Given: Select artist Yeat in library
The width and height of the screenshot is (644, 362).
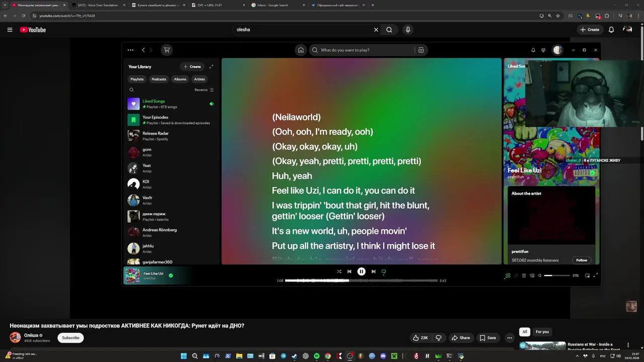Looking at the screenshot, I should coord(171,168).
